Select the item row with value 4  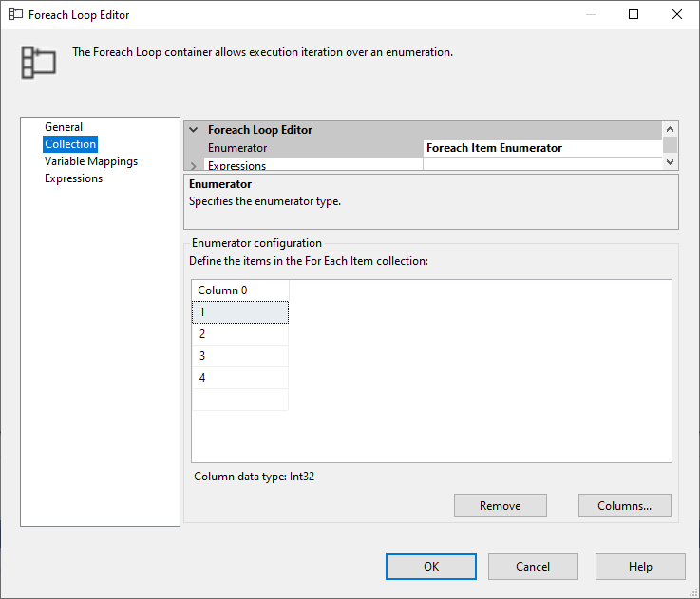click(239, 378)
